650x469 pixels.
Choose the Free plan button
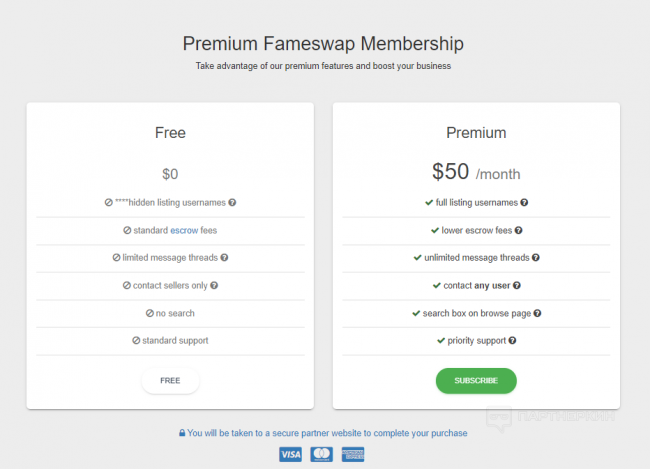170,381
